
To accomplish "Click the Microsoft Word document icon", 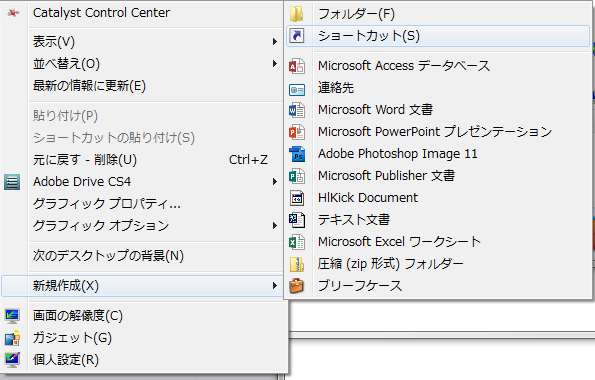I will click(x=297, y=110).
